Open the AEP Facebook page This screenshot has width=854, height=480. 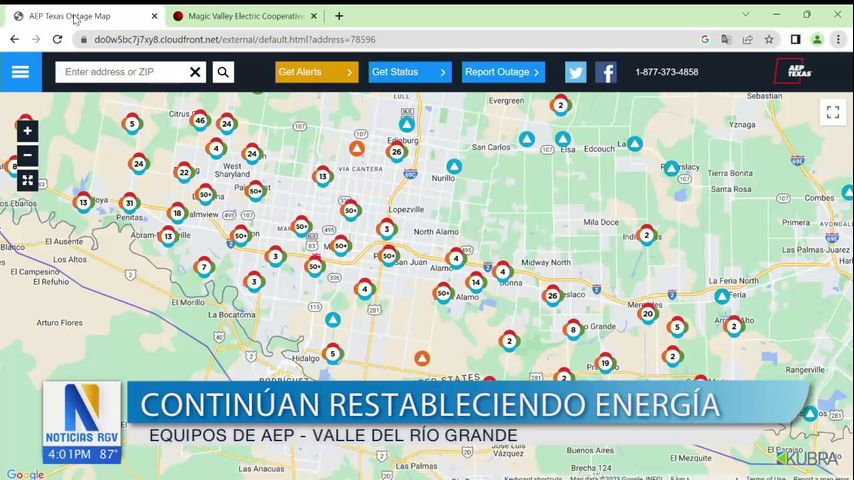[x=606, y=72]
